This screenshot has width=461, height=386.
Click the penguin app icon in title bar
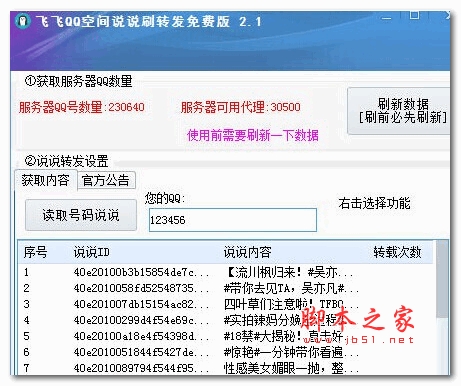(23, 21)
